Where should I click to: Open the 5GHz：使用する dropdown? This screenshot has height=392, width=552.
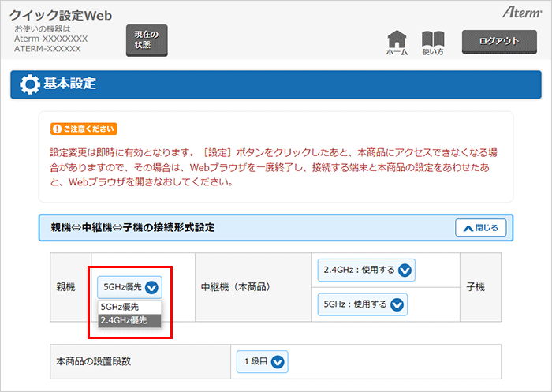click(x=362, y=304)
